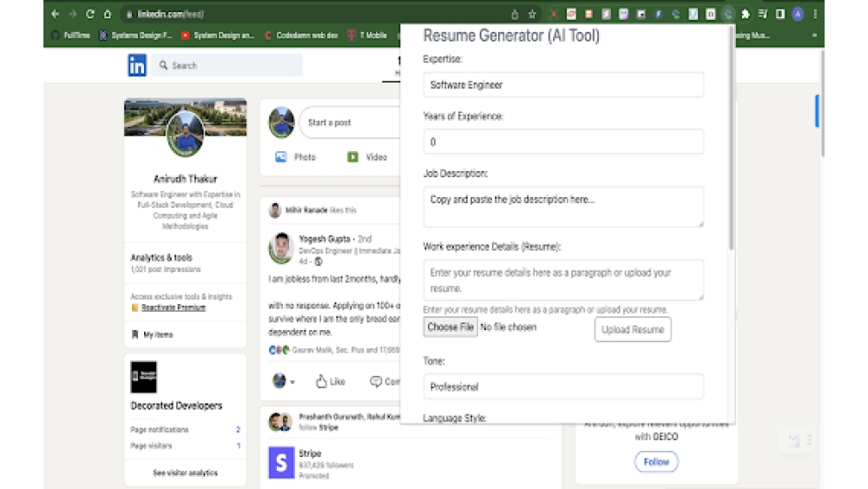Image resolution: width=868 pixels, height=489 pixels.
Task: Follow GEICO with the Follow button
Action: click(x=656, y=462)
